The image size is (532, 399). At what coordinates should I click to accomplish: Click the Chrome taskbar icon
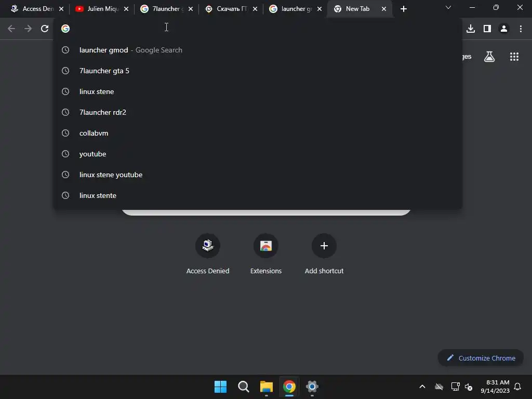(x=289, y=387)
